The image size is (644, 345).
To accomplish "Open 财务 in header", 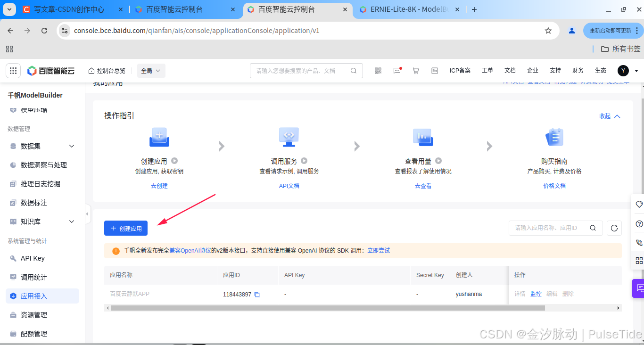I will pos(578,71).
